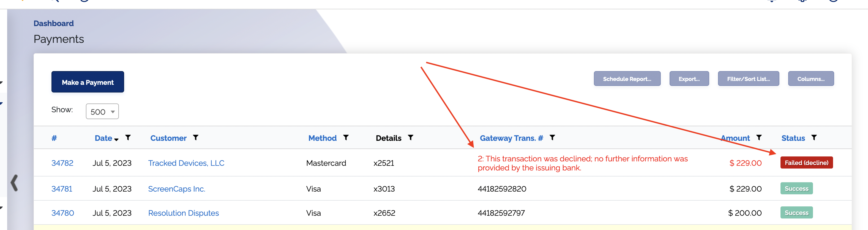Go to the Dashboard breadcrumb link

click(x=54, y=24)
